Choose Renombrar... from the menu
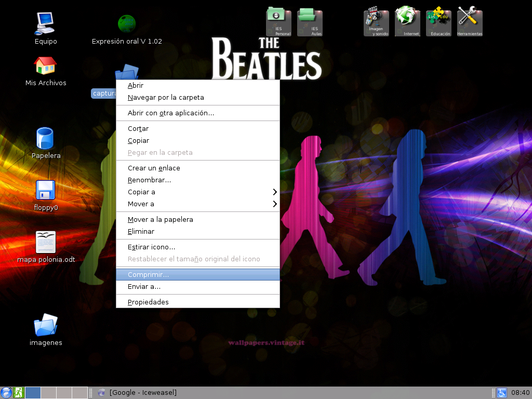Screen dimensions: 532x399 tap(198, 180)
